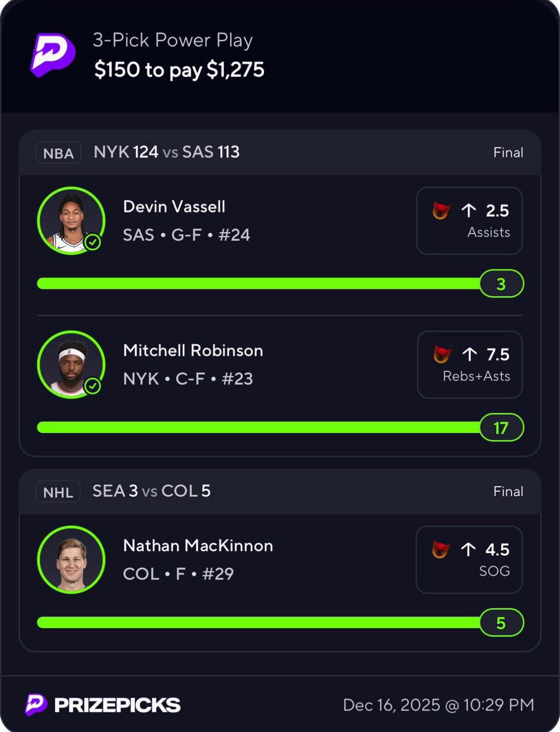Click the green checkmark on Devin Vassell's photo
The height and width of the screenshot is (732, 560).
click(x=92, y=243)
